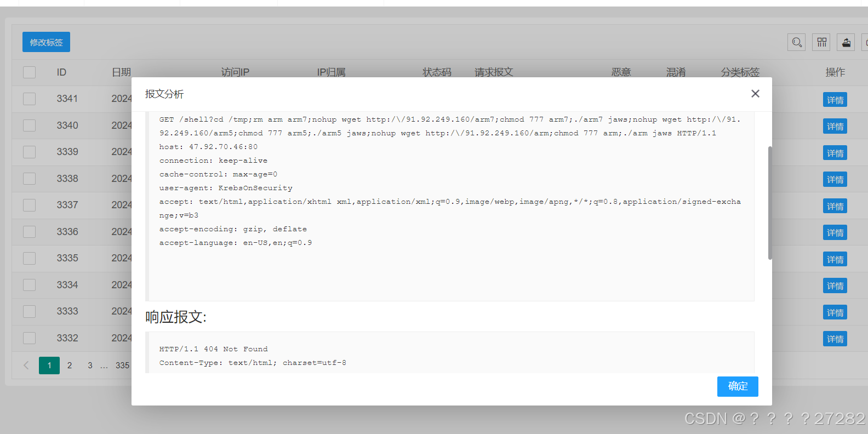Open 详情 for row 3336

(835, 232)
